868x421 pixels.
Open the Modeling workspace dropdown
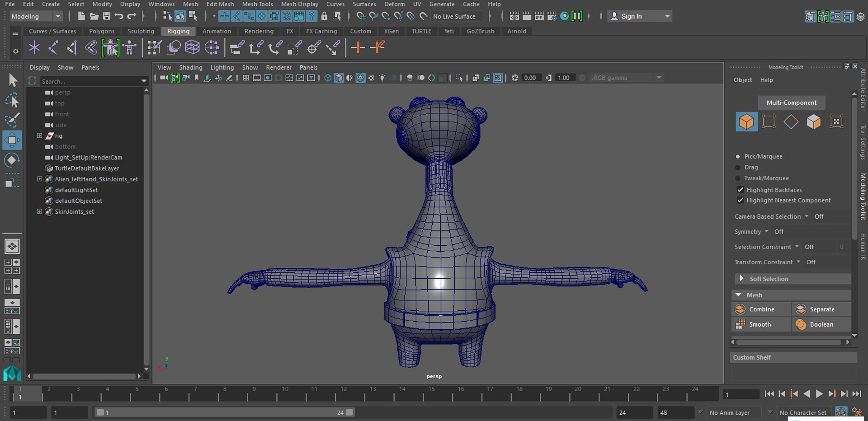[36, 16]
